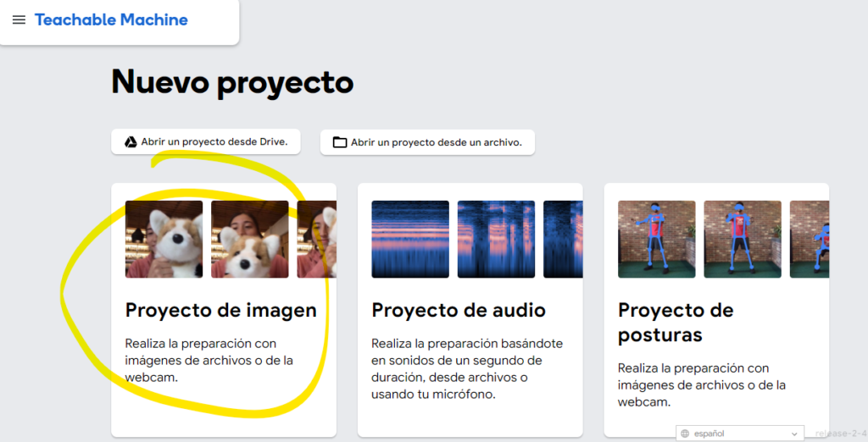Screen dimensions: 868x442
Task: Open the 'Proyecto de posturas' card title
Action: (676, 323)
